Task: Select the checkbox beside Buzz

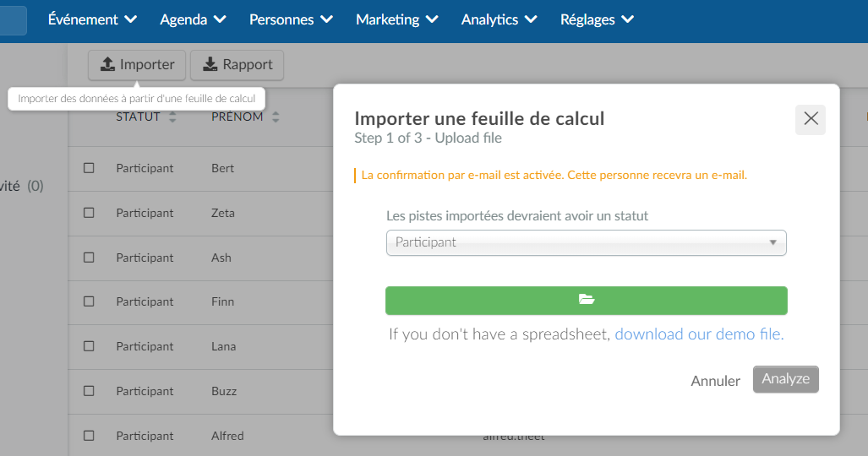Action: (89, 391)
